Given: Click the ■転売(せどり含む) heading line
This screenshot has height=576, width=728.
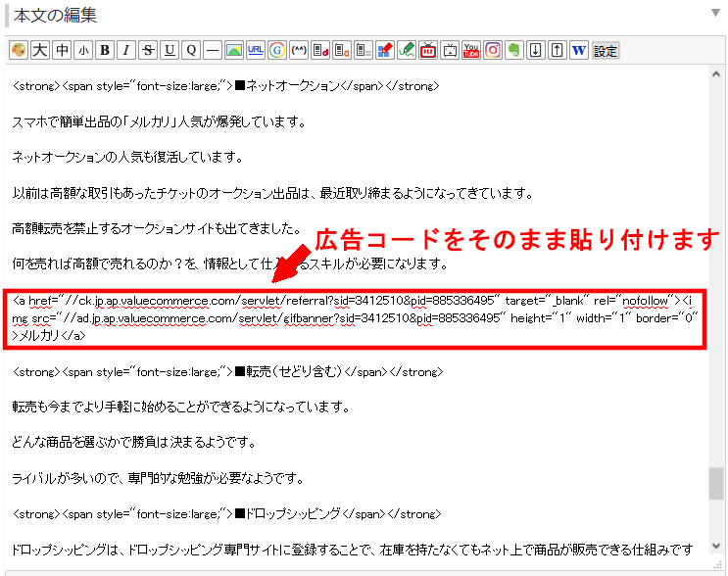Looking at the screenshot, I should (x=228, y=372).
